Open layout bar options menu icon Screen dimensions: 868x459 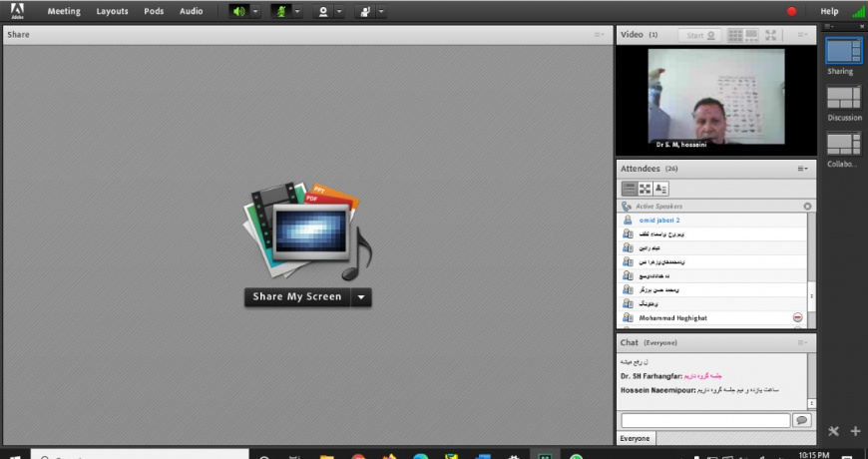(x=828, y=26)
